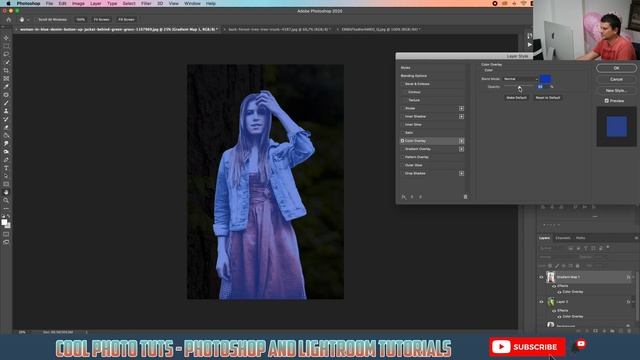Image resolution: width=640 pixels, height=360 pixels.
Task: Open the Window menu
Action: coord(192,3)
